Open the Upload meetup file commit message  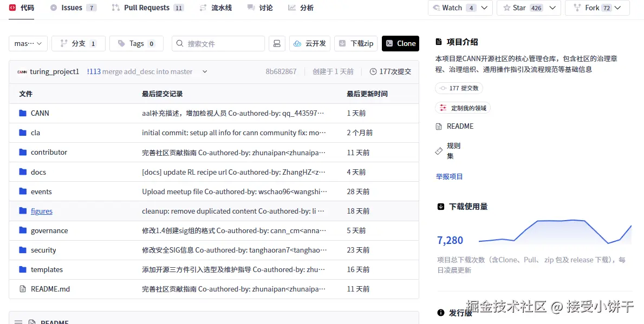(x=235, y=191)
